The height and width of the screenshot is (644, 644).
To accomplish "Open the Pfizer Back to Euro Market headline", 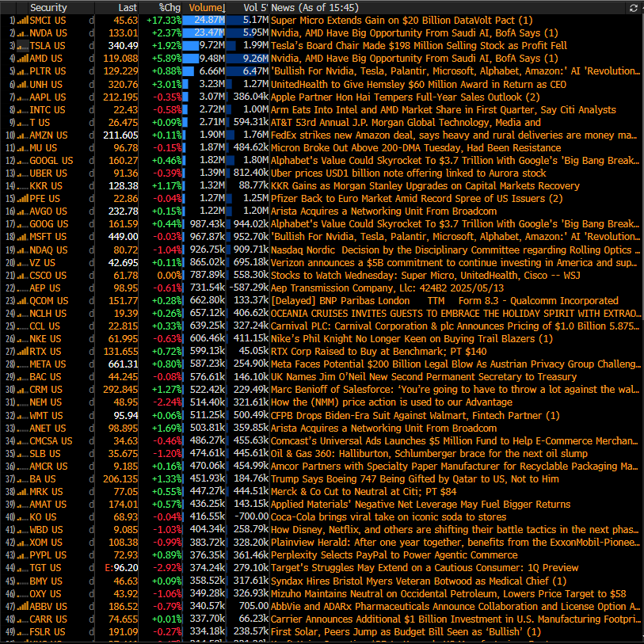I will [x=417, y=199].
